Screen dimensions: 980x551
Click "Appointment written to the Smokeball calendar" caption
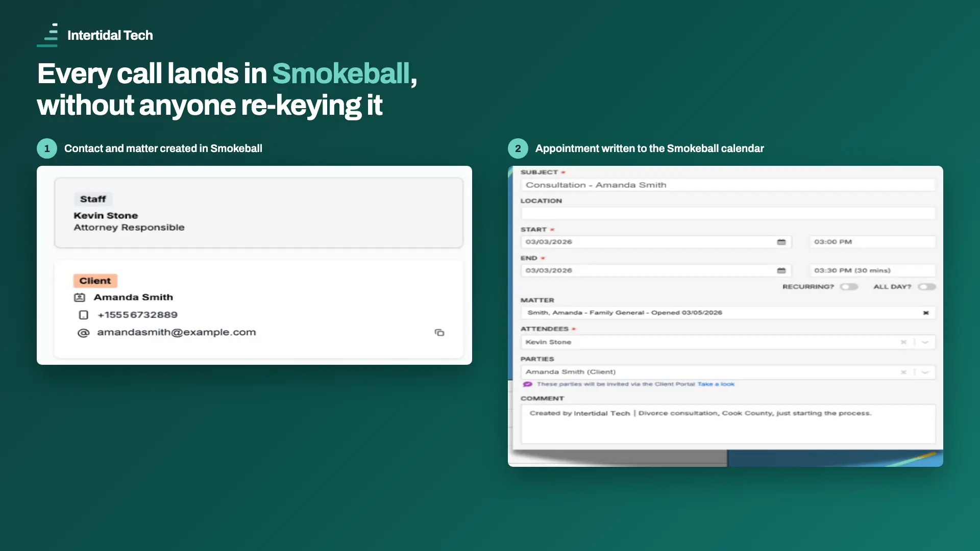(x=650, y=148)
